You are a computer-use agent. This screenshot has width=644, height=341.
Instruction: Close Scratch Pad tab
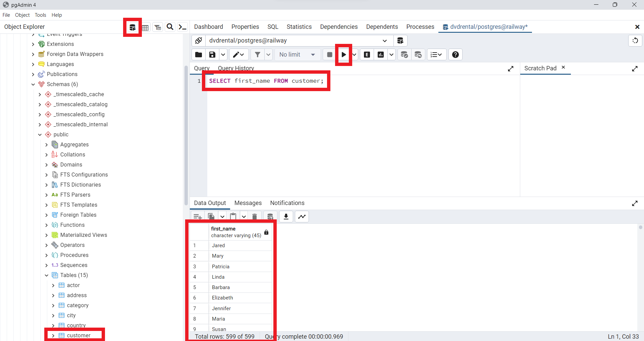563,67
